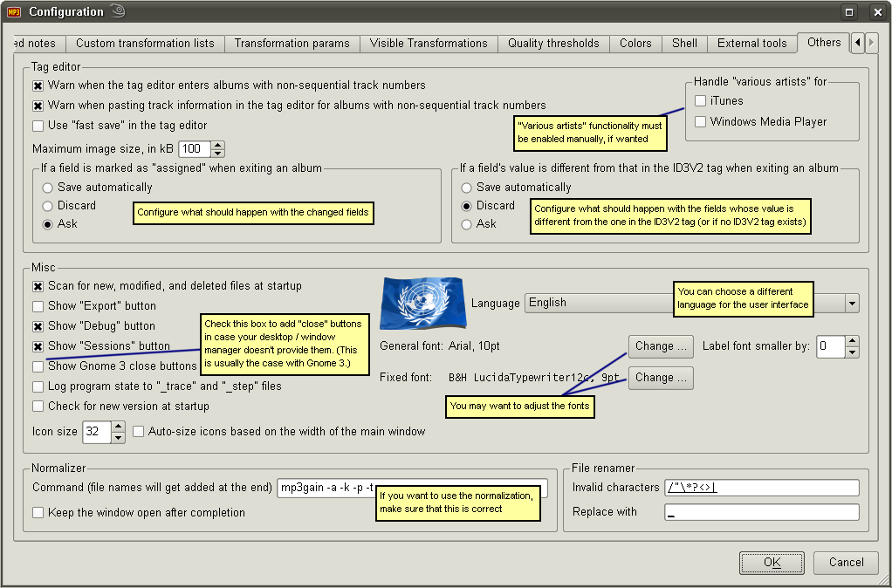Click the United Nations flag image
The height and width of the screenshot is (588, 892).
click(422, 304)
